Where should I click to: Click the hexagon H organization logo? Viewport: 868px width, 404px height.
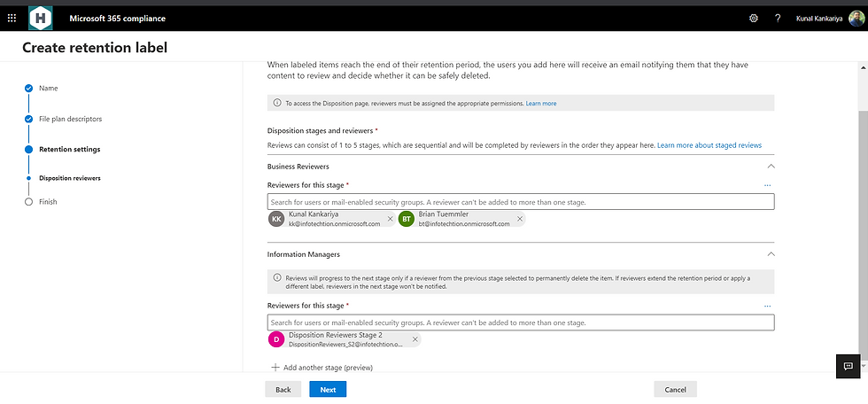[x=41, y=19]
